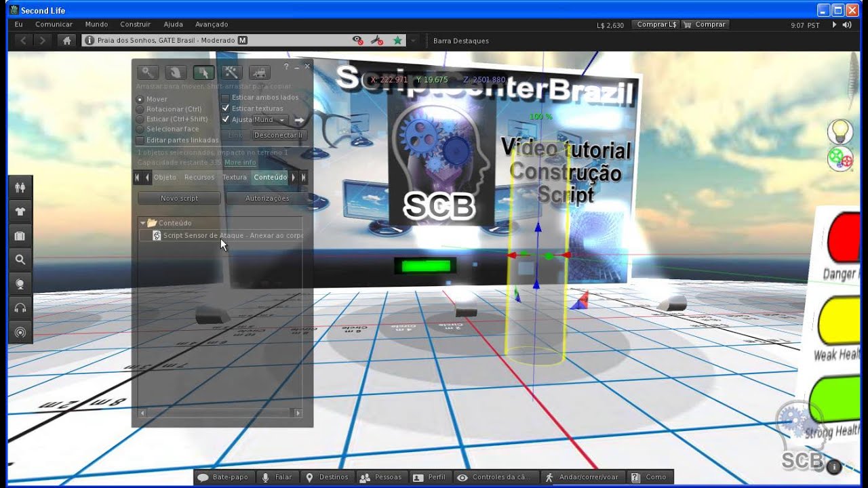Add landmark with the green star
The image size is (868, 488).
point(397,41)
